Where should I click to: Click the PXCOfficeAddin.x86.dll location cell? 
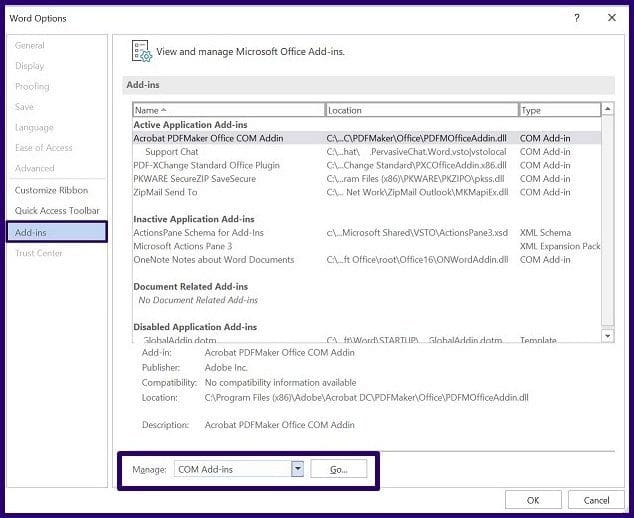coord(416,165)
